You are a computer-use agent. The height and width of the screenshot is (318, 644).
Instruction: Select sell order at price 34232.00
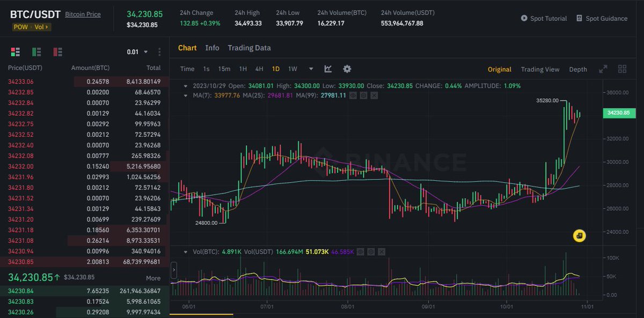click(84, 166)
